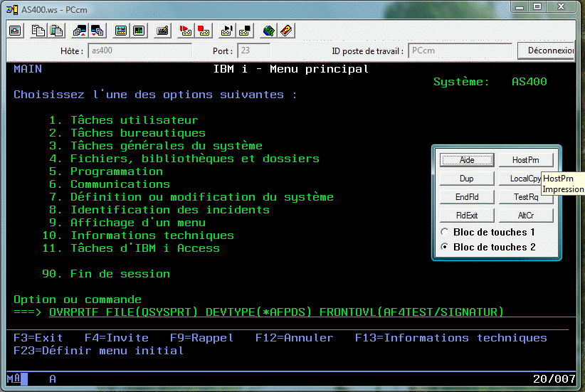Image resolution: width=585 pixels, height=392 pixels.
Task: Minimize the AS400.ws PCcm window
Action: [x=520, y=6]
